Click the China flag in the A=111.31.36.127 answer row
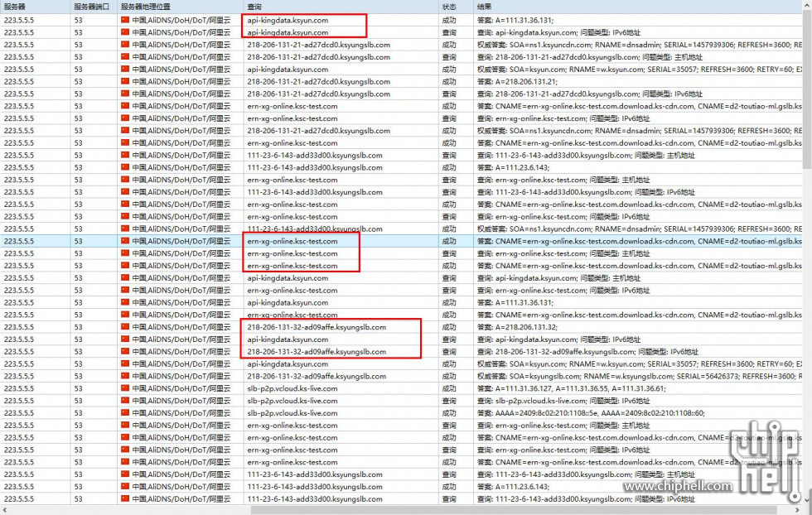The width and height of the screenshot is (812, 515). 125,388
